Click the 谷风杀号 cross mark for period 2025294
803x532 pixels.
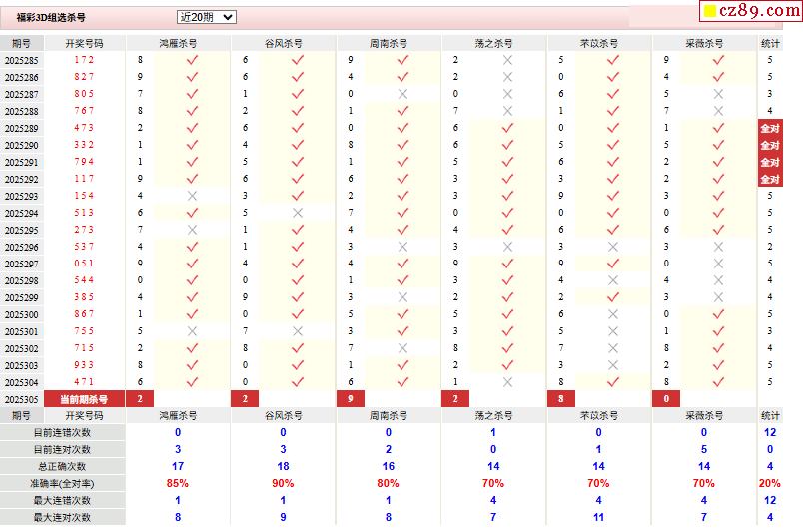point(298,213)
